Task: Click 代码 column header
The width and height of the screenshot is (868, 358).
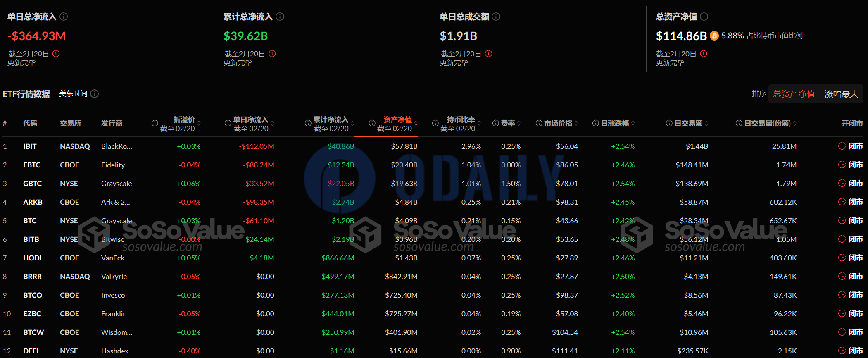Action: (30, 123)
